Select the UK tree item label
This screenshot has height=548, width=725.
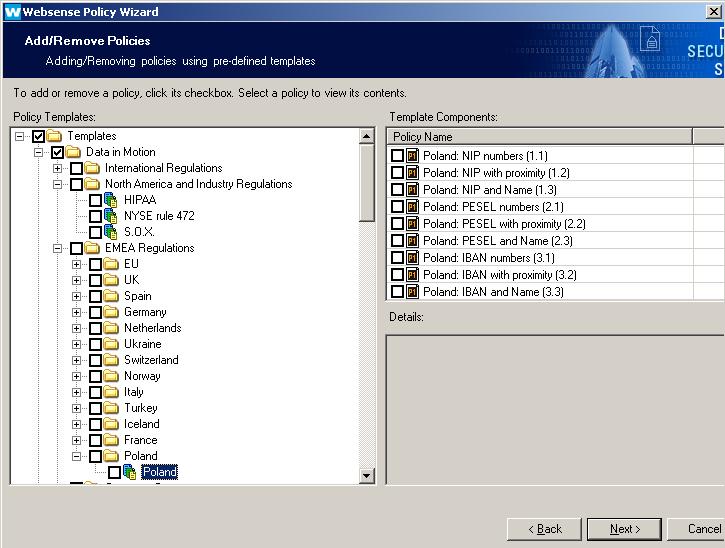click(x=131, y=280)
